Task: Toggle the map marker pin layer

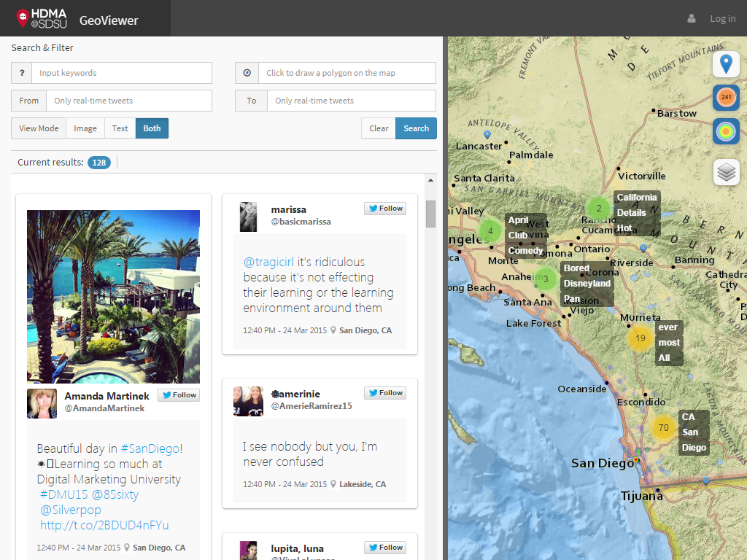Action: tap(726, 64)
